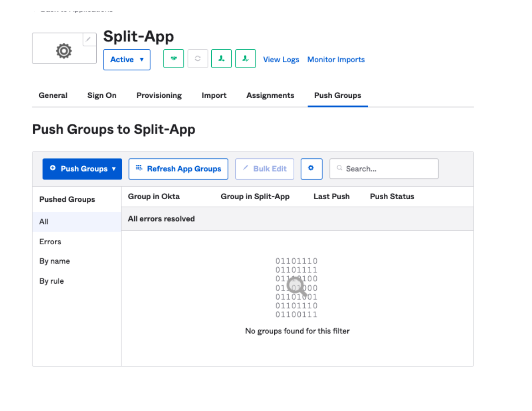Click into the Search groups field
Image resolution: width=532 pixels, height=411 pixels.
(388, 169)
